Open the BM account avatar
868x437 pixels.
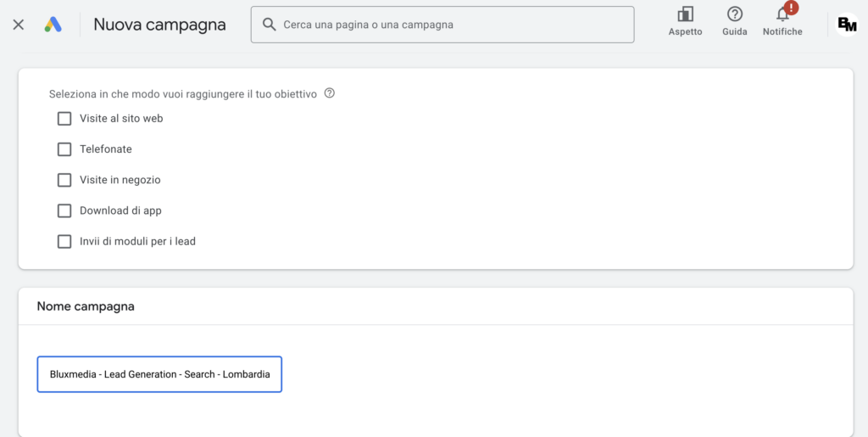[847, 25]
